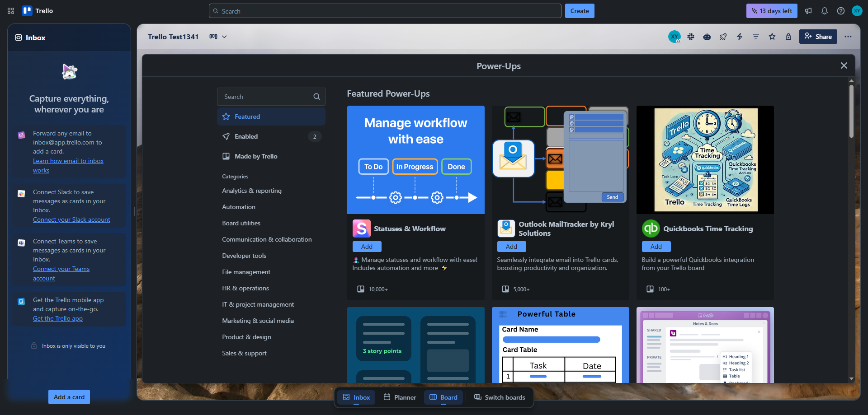This screenshot has width=868, height=415.
Task: Click the mobile app icon in Inbox panel
Action: [x=21, y=302]
